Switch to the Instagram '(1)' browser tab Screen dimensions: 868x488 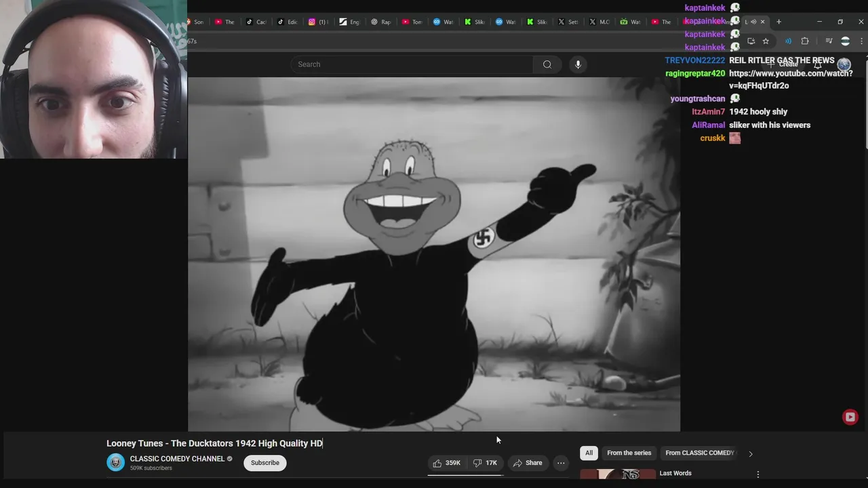(x=318, y=22)
